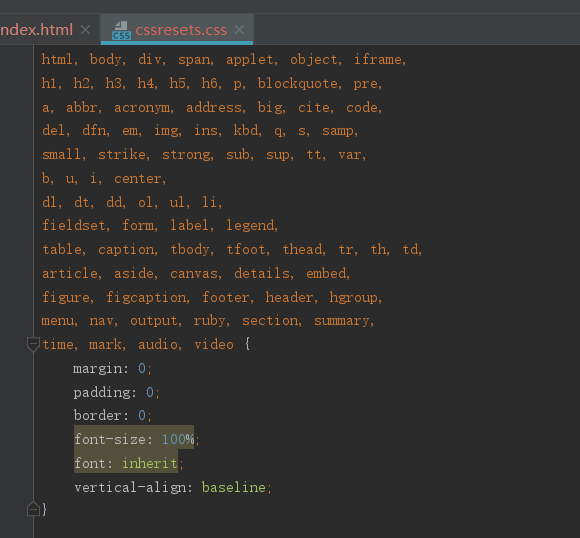The image size is (580, 538).
Task: Close the index.html tab
Action: (x=85, y=30)
